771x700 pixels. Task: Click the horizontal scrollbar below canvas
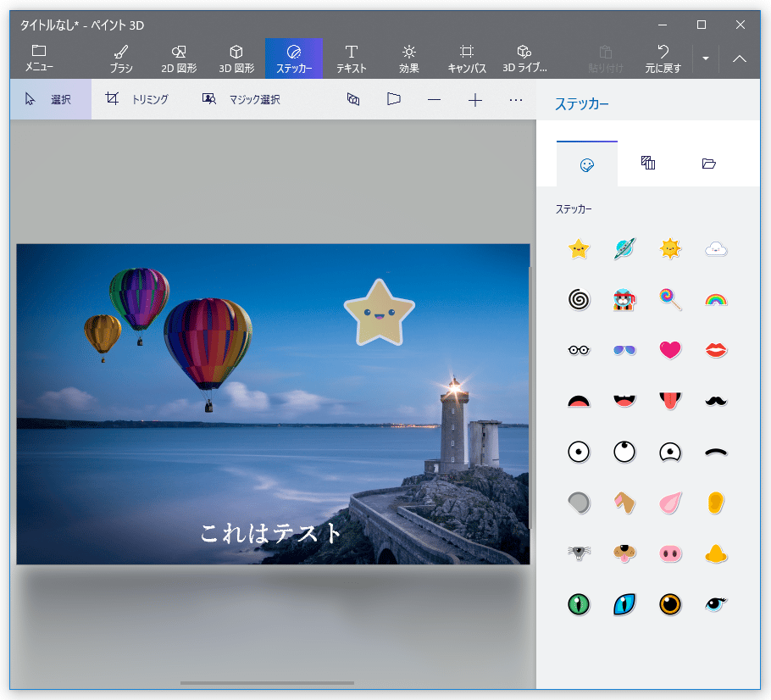coord(267,683)
